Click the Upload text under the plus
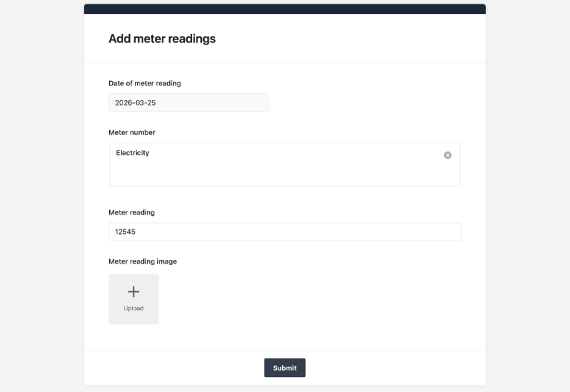The height and width of the screenshot is (392, 570). click(x=134, y=308)
